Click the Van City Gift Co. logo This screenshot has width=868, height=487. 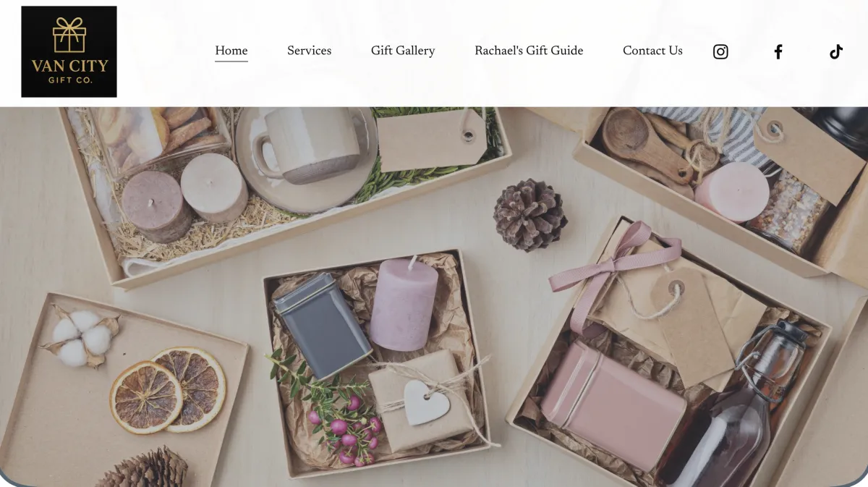click(x=69, y=51)
